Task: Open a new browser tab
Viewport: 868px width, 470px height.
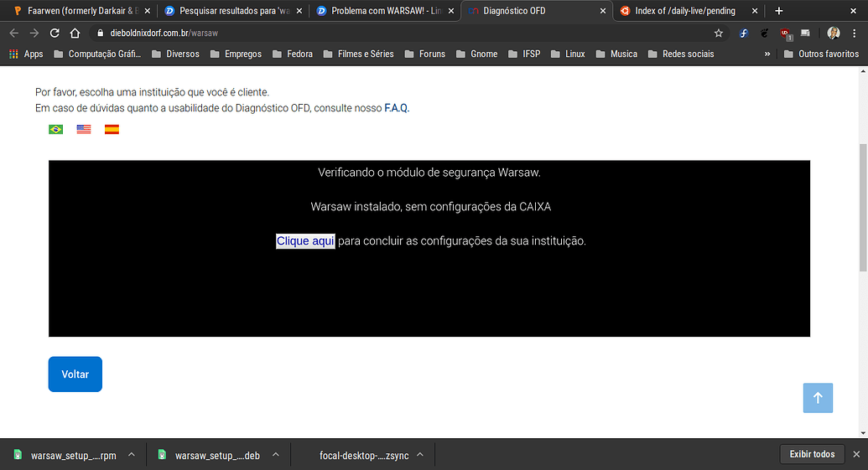Action: [x=779, y=11]
